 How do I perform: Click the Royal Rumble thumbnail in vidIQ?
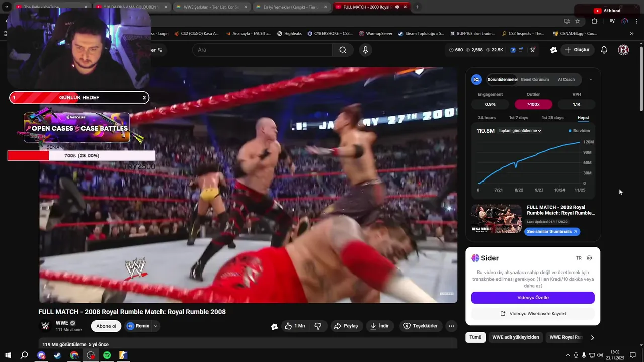497,219
